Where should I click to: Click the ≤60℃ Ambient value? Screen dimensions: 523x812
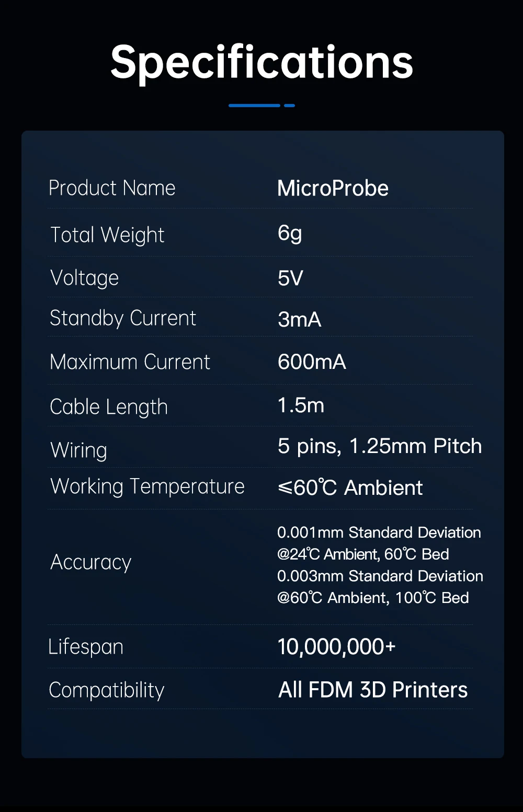[x=350, y=488]
